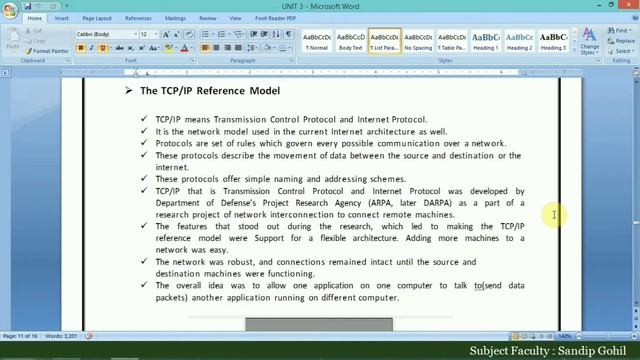640x360 pixels.
Task: Click the Change Styles button
Action: click(589, 41)
